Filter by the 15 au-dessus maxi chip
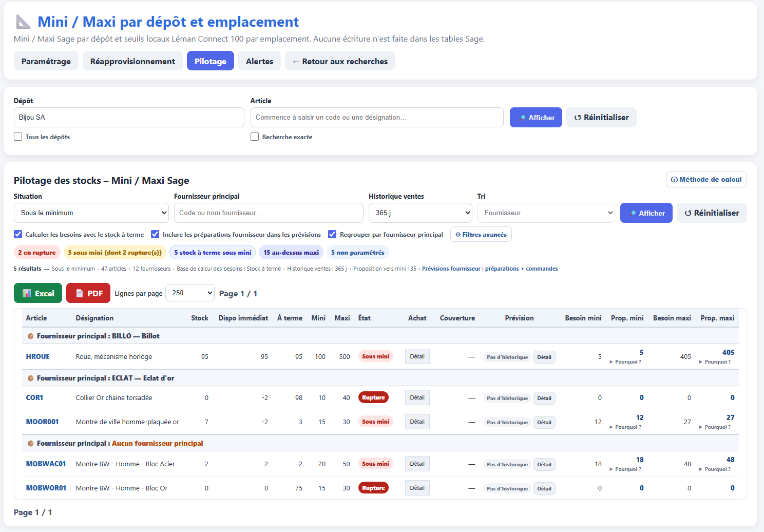The height and width of the screenshot is (532, 764). tap(291, 253)
